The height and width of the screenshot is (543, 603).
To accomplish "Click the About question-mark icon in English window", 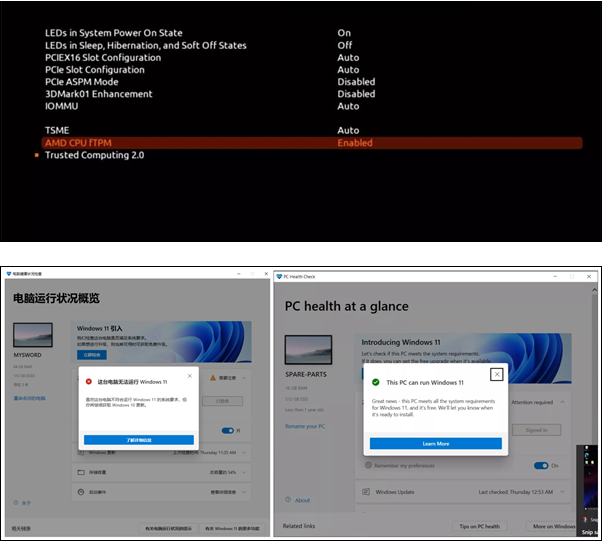I will pyautogui.click(x=288, y=500).
